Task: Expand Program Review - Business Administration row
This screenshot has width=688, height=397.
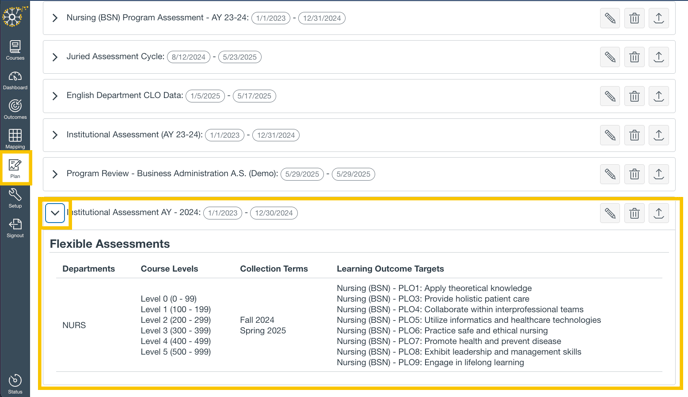Action: click(x=55, y=174)
